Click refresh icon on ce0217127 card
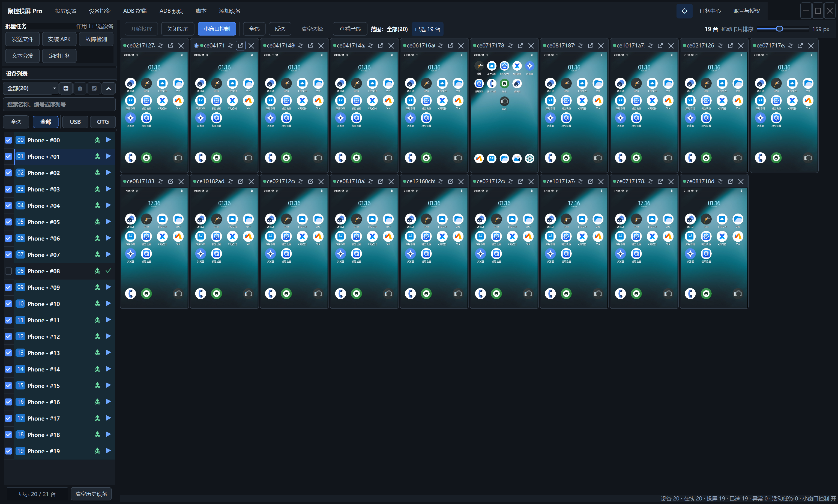 pos(160,46)
